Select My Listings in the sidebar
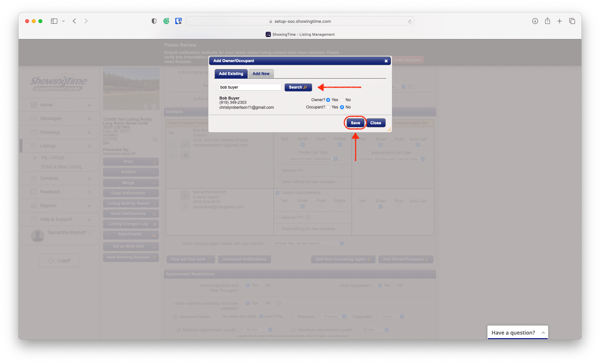600x364 pixels. (53, 157)
